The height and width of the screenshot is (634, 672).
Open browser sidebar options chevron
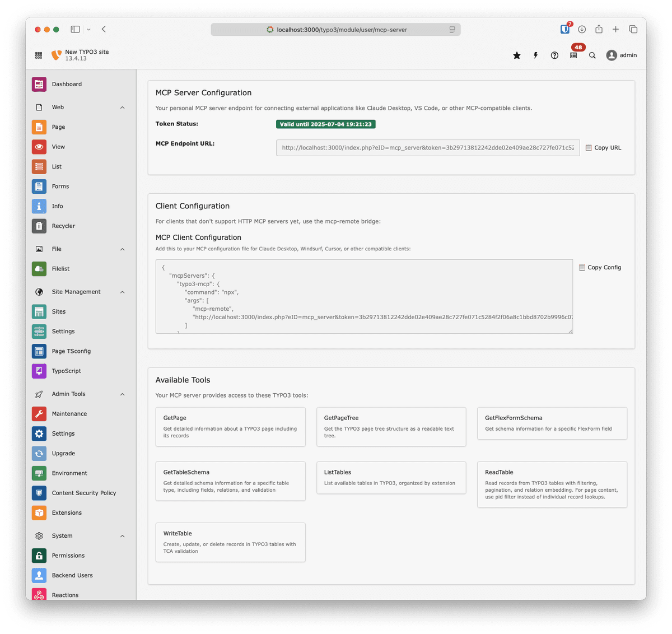point(88,30)
